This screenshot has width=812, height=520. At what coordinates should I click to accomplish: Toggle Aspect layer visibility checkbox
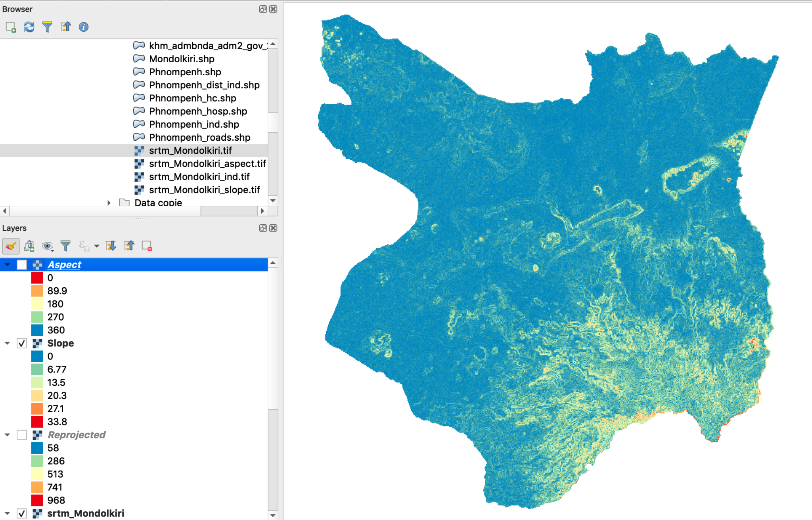point(22,265)
